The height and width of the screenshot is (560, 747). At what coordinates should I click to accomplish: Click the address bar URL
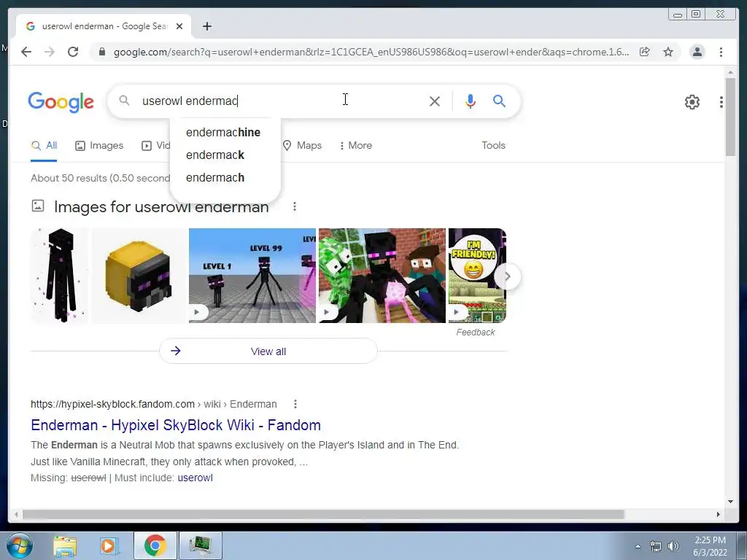click(x=371, y=52)
